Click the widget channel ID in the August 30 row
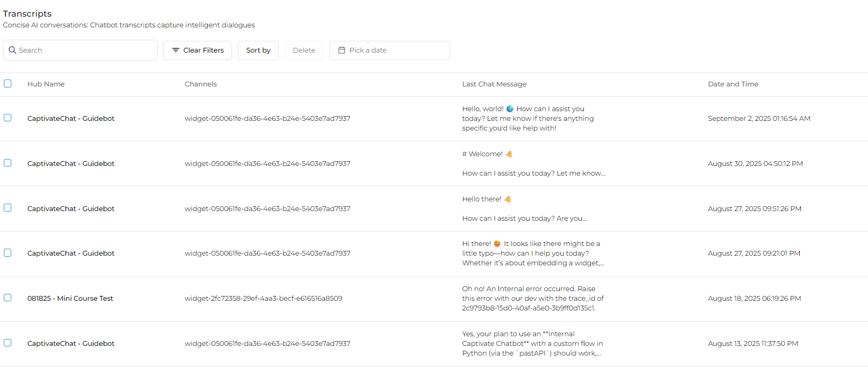This screenshot has height=369, width=868. (x=267, y=164)
